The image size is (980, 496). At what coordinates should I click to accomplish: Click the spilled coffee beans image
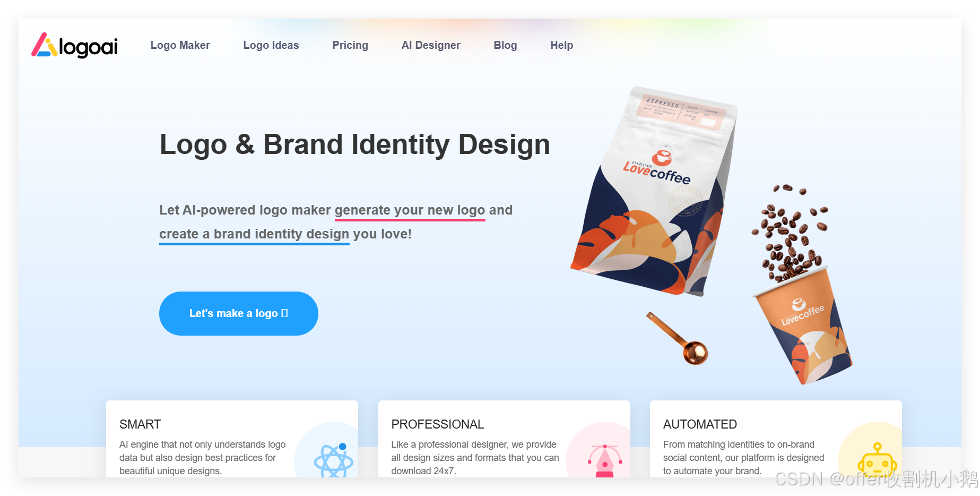click(790, 233)
